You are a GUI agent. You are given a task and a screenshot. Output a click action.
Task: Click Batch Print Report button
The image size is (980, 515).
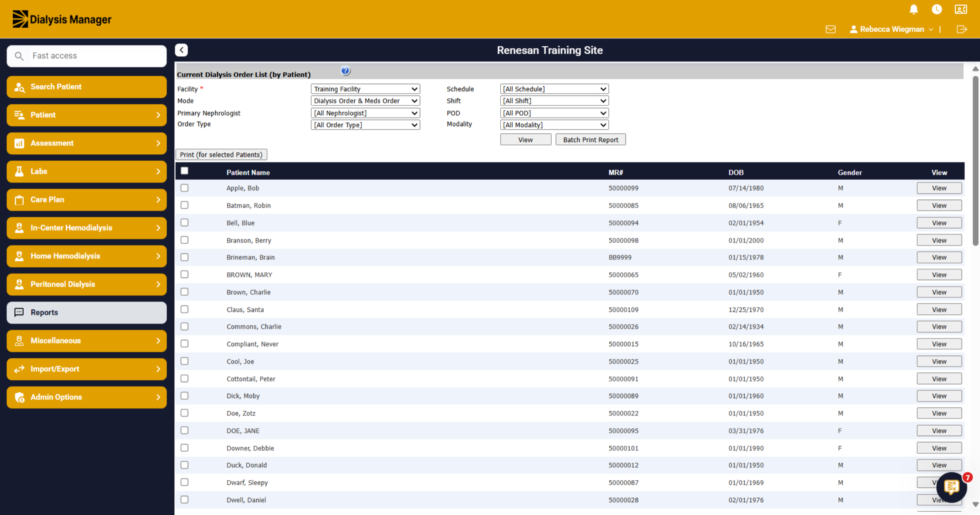[590, 140]
